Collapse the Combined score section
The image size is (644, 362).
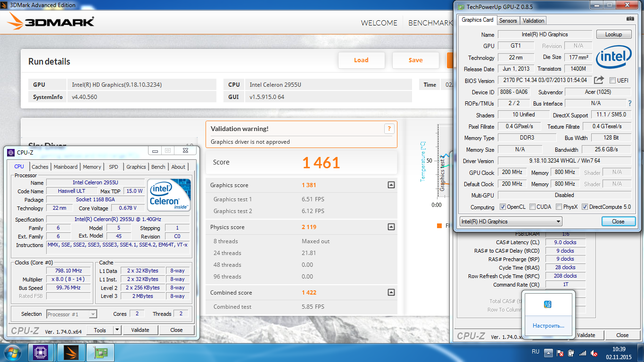coord(391,293)
